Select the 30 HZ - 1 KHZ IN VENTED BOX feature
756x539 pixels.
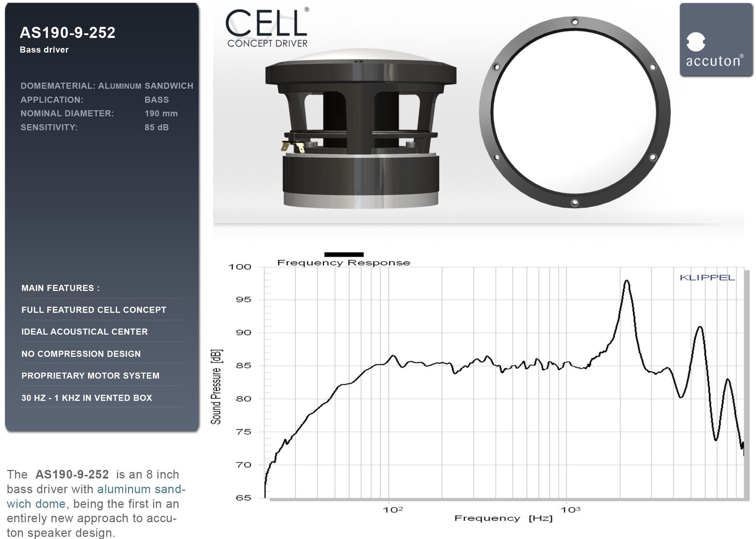[87, 398]
